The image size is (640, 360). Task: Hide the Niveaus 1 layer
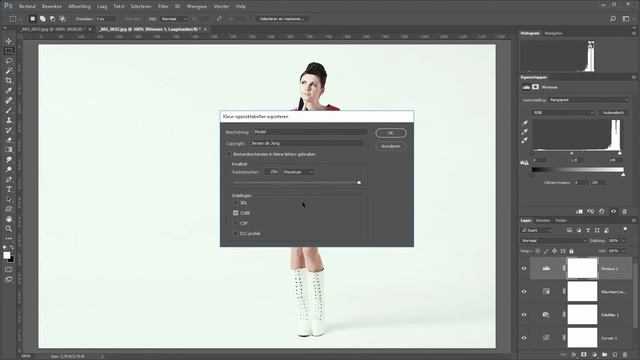click(x=524, y=269)
